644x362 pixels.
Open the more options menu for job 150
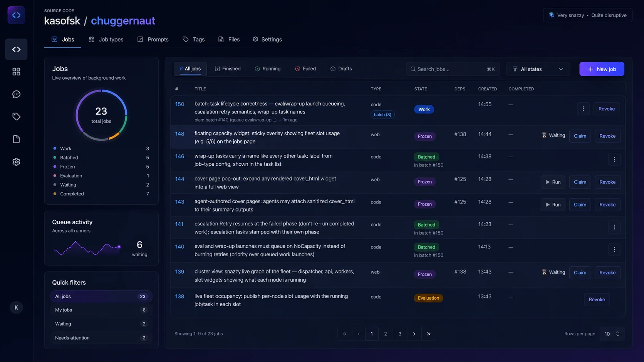[x=583, y=109]
